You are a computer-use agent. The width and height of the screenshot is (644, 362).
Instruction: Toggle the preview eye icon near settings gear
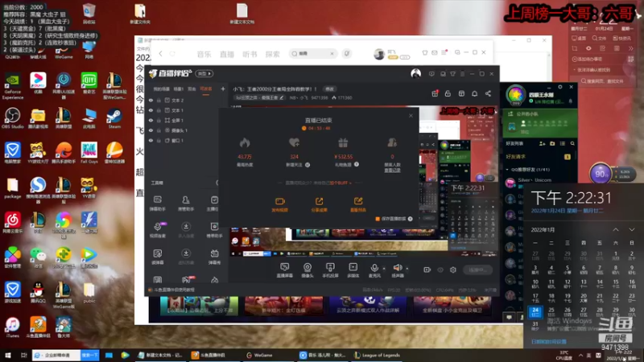[440, 269]
